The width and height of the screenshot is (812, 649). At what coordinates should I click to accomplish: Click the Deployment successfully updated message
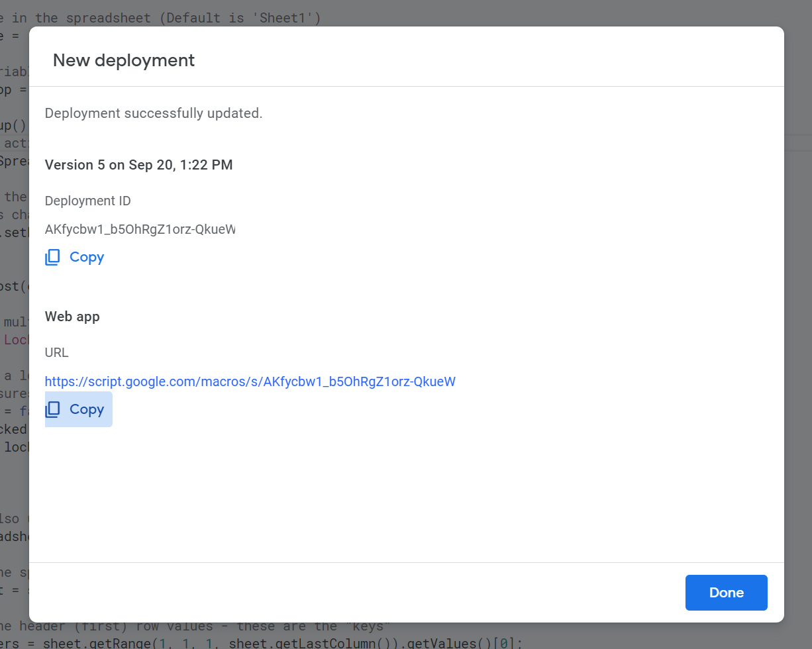tap(154, 113)
